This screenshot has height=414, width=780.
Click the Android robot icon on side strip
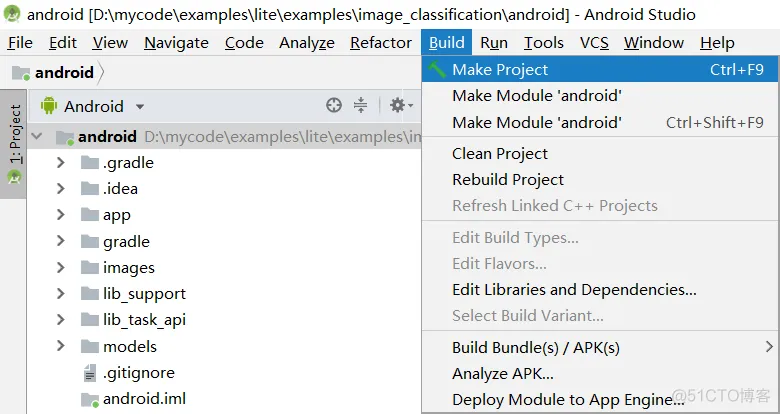14,178
